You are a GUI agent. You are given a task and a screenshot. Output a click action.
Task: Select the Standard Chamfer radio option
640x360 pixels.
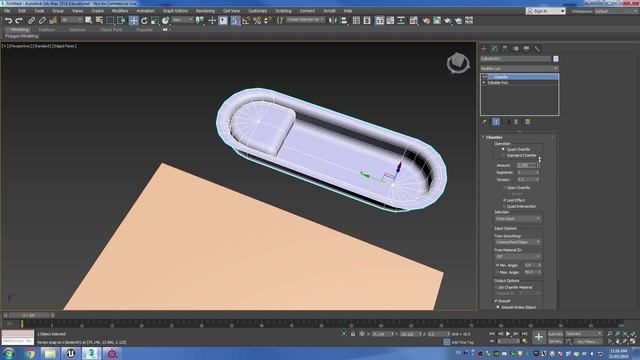click(x=503, y=156)
